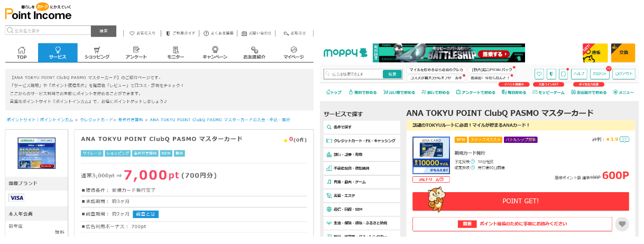
Task: Click the コスメが最大35%オフ suggestion
Action: pyautogui.click(x=436, y=78)
